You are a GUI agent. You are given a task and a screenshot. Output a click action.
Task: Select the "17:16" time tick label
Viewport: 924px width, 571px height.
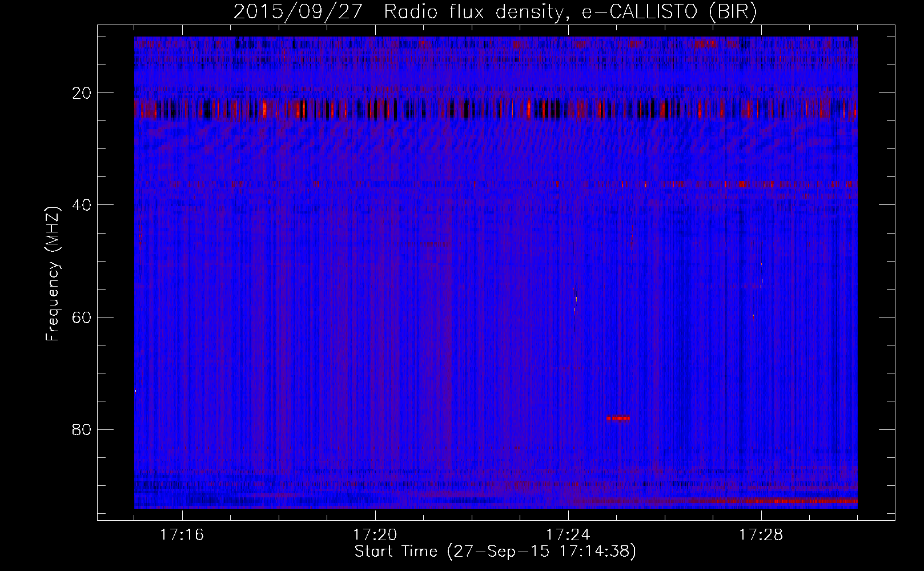(x=182, y=535)
